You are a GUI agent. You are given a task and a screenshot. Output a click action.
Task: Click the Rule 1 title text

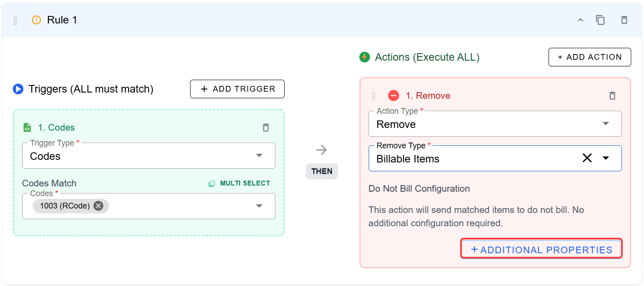[x=62, y=20]
